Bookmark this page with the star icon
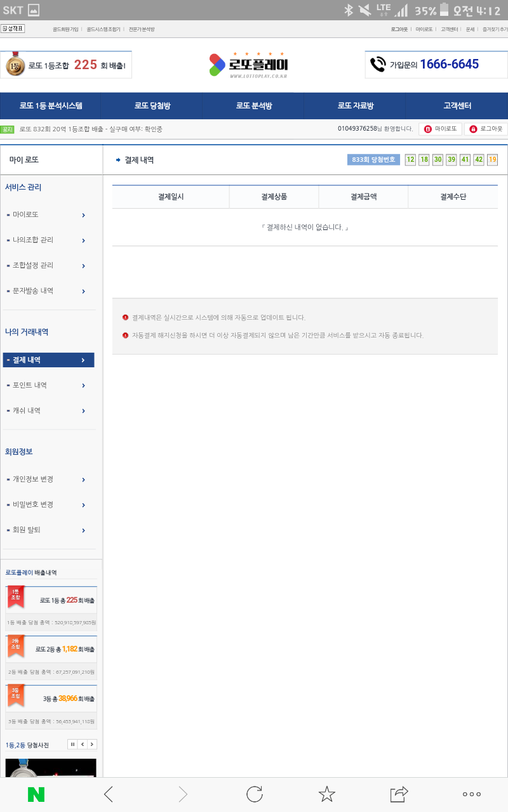 [x=326, y=794]
